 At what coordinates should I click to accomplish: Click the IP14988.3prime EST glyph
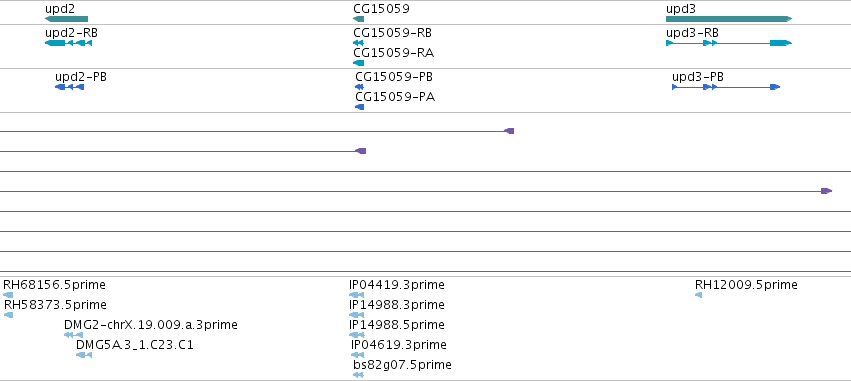point(357,315)
